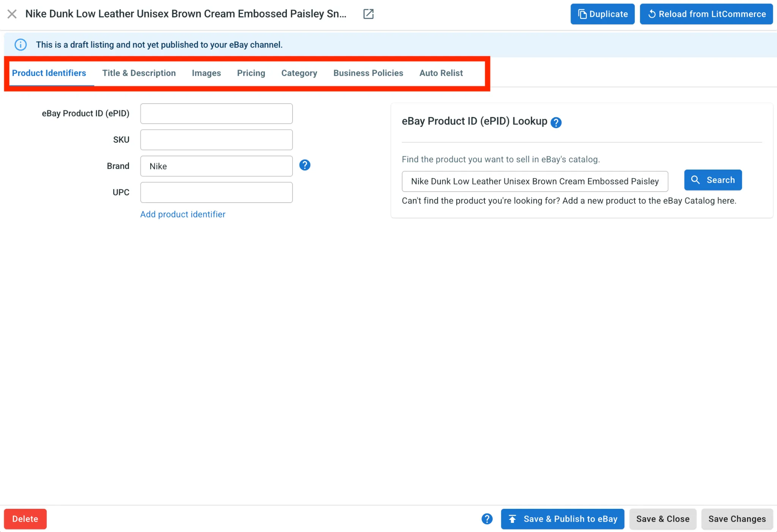This screenshot has width=777, height=532.
Task: Switch to the Images tab
Action: point(206,73)
